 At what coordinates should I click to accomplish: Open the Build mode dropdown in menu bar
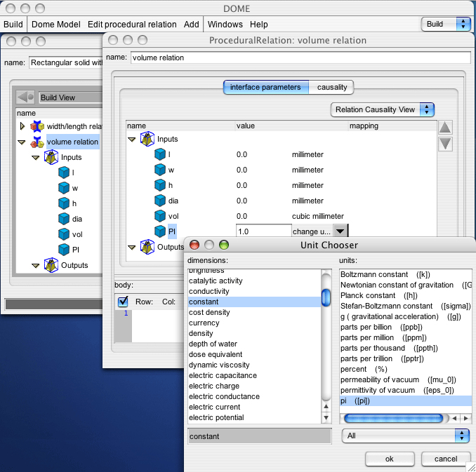pos(445,24)
